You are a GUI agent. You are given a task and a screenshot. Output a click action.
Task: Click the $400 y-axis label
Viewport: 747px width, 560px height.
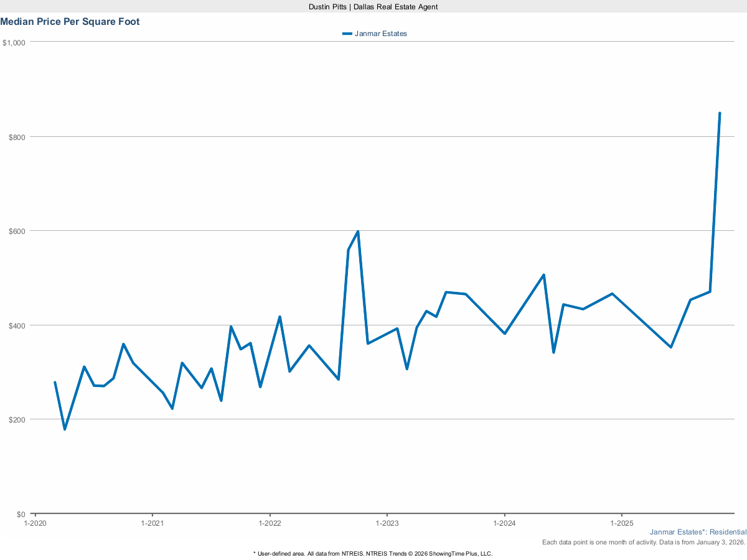pyautogui.click(x=16, y=325)
